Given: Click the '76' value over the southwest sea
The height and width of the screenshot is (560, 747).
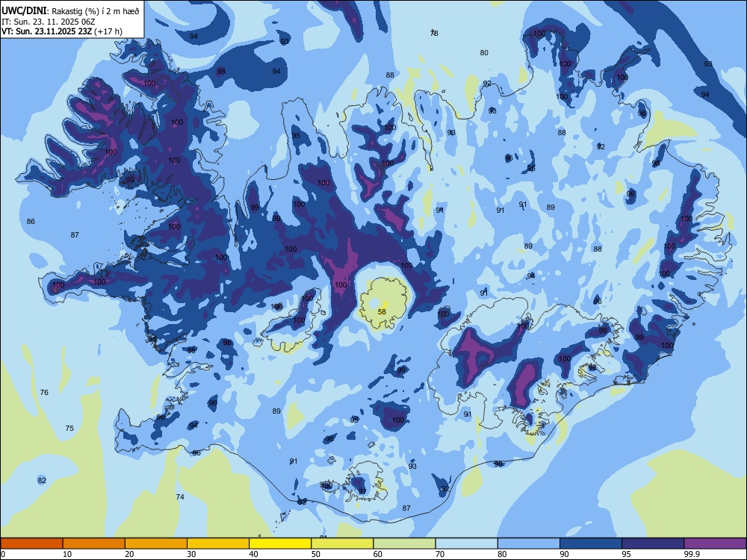Looking at the screenshot, I should click(x=44, y=393).
